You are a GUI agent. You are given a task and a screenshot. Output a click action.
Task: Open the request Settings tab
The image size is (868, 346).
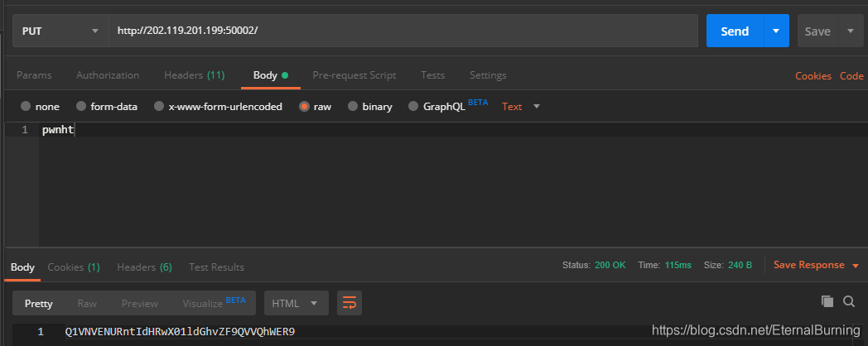[x=488, y=75]
